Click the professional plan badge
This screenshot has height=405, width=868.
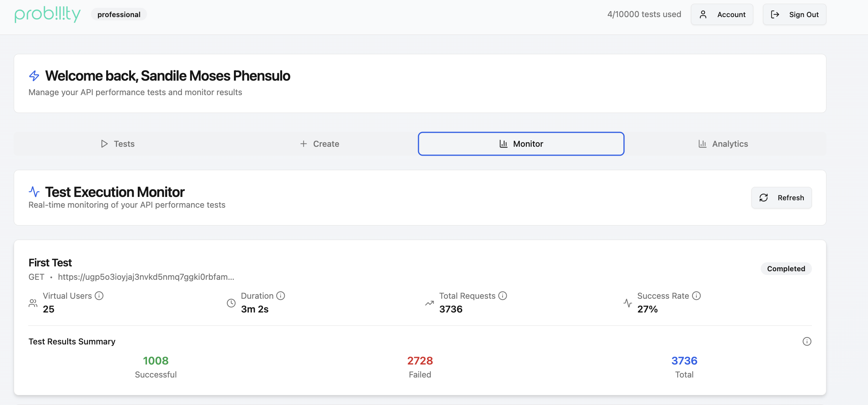(119, 14)
